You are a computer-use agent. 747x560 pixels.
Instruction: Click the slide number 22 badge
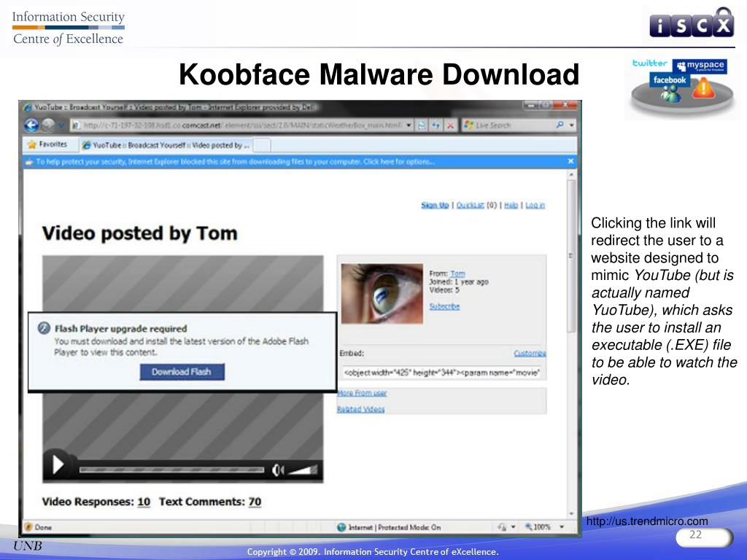coord(704,537)
